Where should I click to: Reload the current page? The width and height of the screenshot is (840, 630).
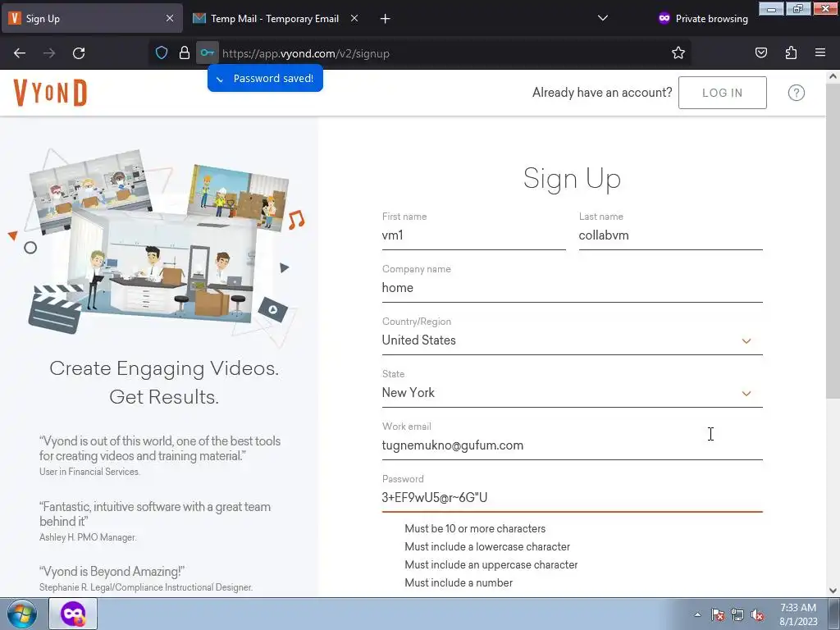[x=79, y=53]
